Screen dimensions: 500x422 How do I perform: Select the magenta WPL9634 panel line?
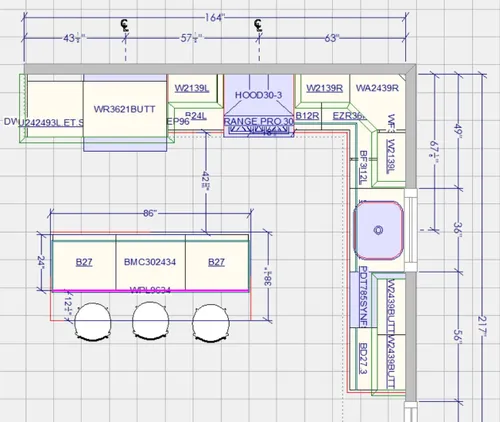(150, 291)
